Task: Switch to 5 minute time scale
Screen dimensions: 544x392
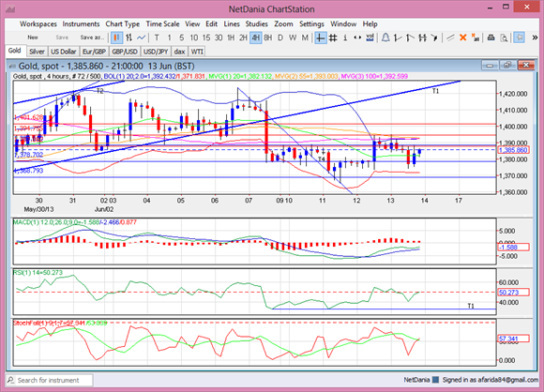Action: click(x=181, y=38)
